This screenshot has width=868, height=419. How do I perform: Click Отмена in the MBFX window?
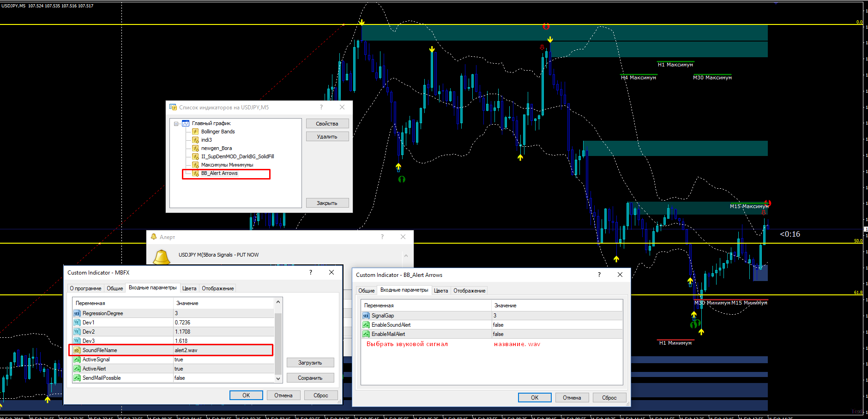283,395
